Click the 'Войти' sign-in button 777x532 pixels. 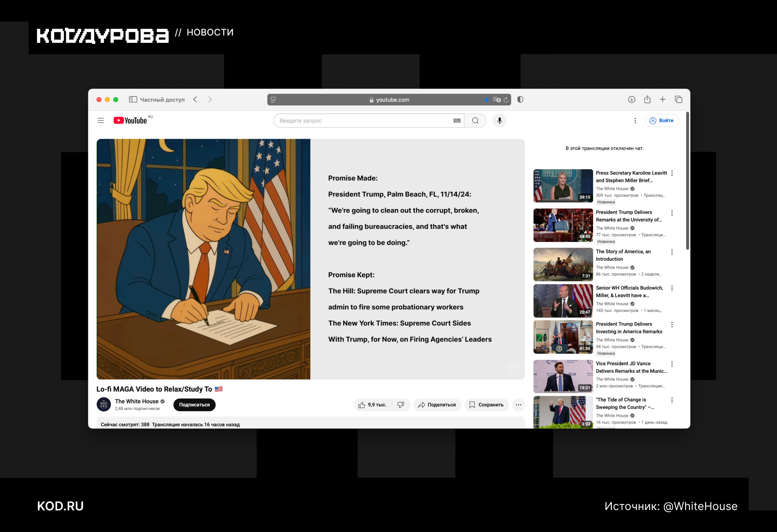point(662,120)
